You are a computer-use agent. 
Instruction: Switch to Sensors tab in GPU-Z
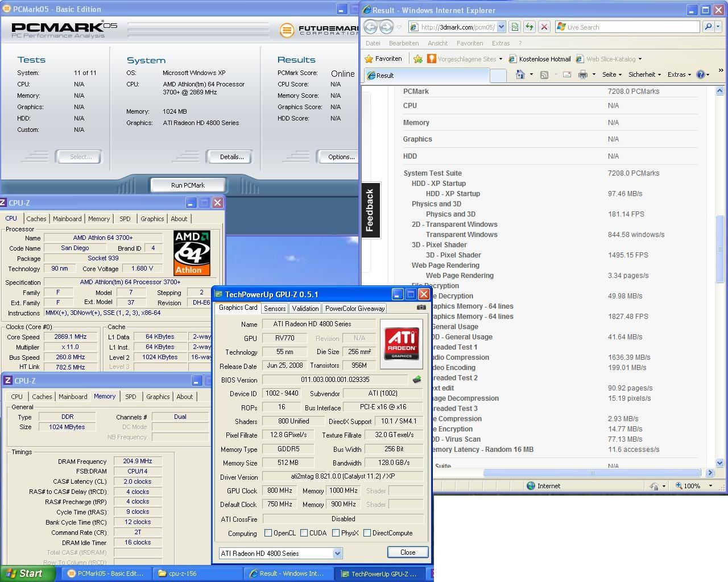275,308
